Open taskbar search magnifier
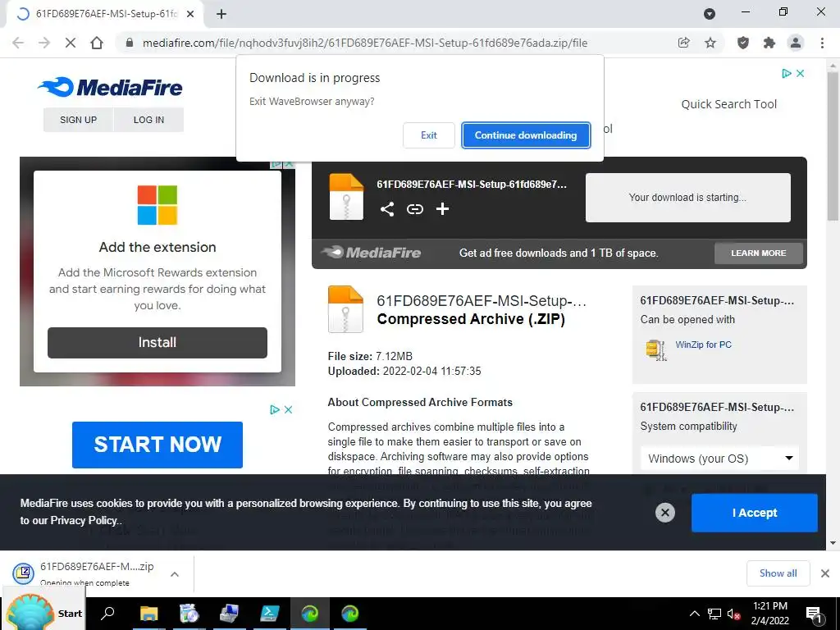 [x=107, y=614]
